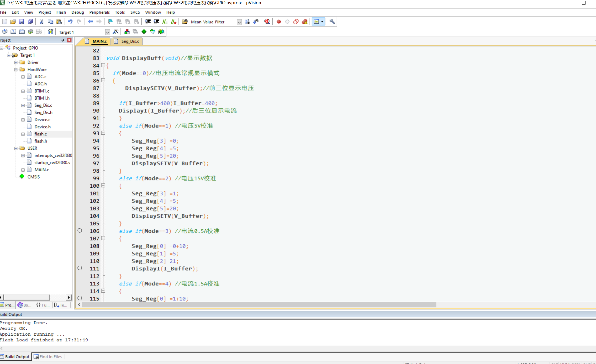Click the Download (LOAD) to flash icon
Screen dimensions: 596x364
click(x=50, y=32)
